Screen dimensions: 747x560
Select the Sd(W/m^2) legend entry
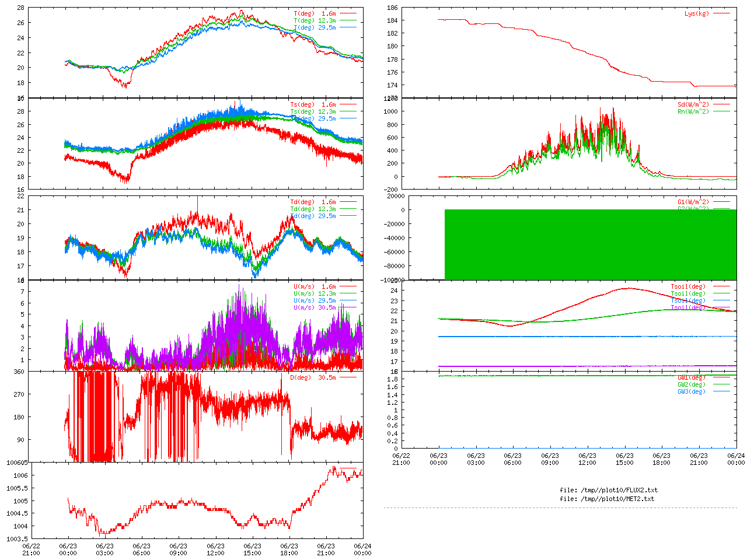click(x=693, y=105)
